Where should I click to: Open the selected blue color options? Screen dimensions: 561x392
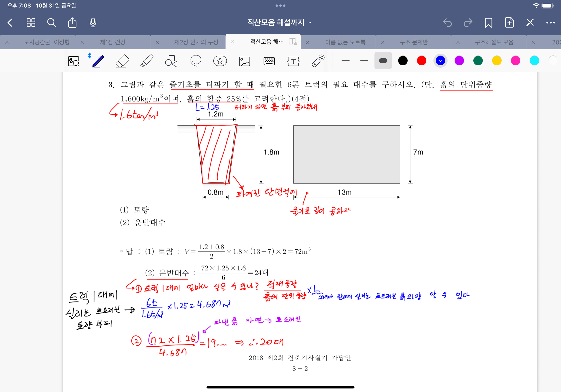pyautogui.click(x=440, y=61)
